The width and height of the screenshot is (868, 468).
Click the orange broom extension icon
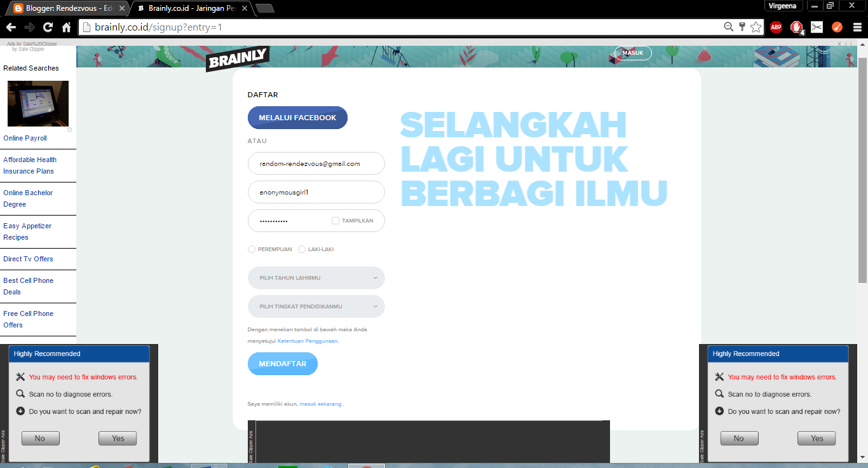837,27
